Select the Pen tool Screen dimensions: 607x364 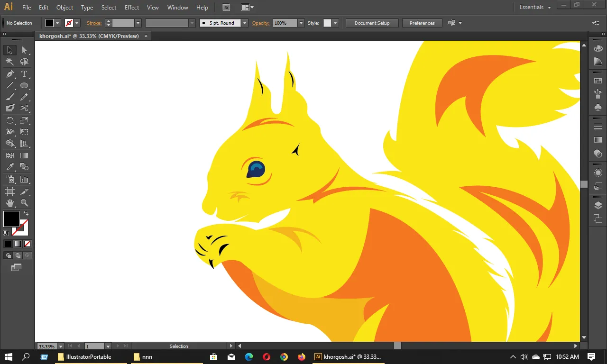[x=10, y=74]
